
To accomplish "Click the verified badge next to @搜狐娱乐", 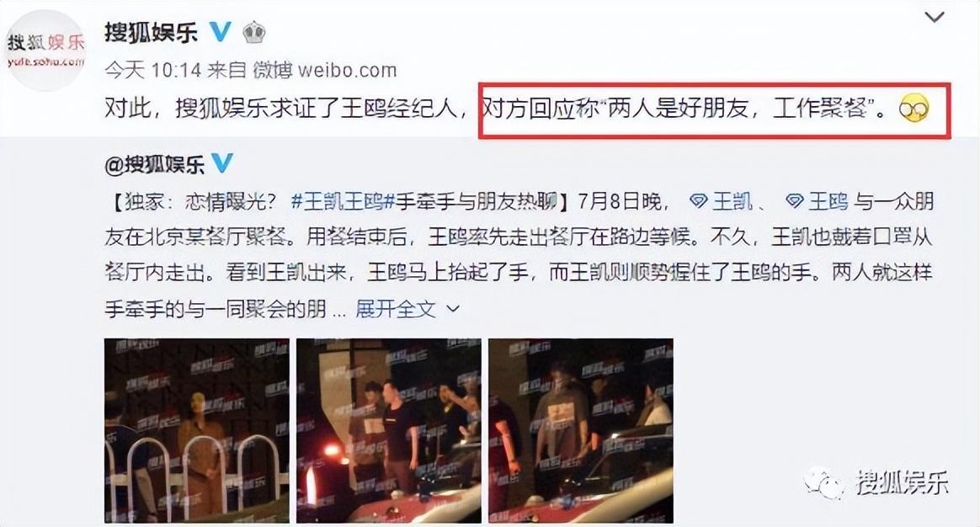I will pyautogui.click(x=222, y=164).
